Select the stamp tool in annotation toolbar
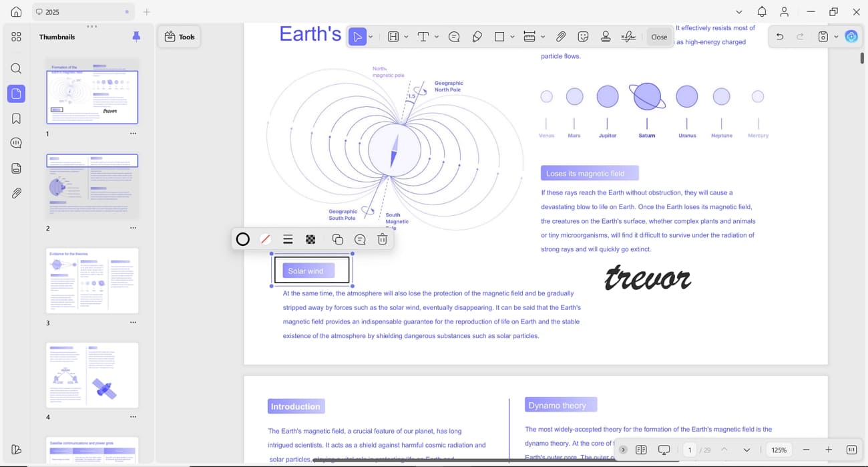Screen dimensions: 868x467 pos(606,37)
